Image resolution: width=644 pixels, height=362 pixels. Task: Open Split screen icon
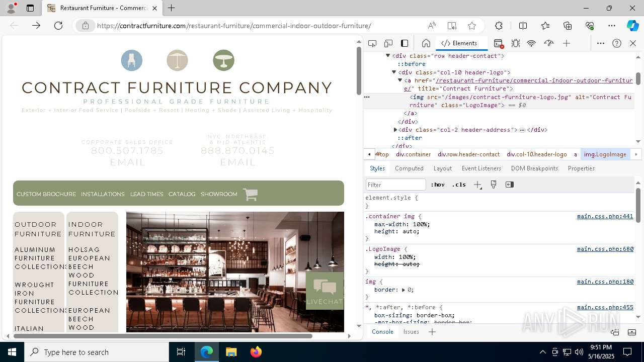523,26
